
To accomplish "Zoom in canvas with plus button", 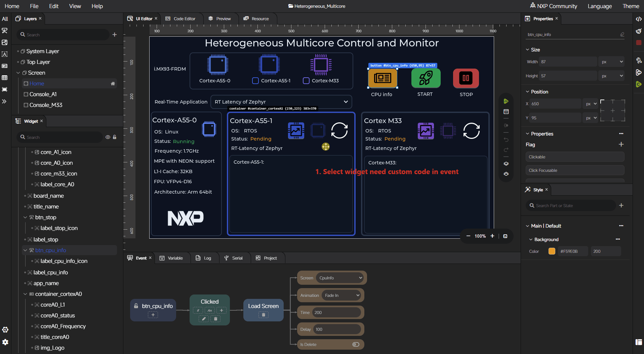I will [x=492, y=236].
